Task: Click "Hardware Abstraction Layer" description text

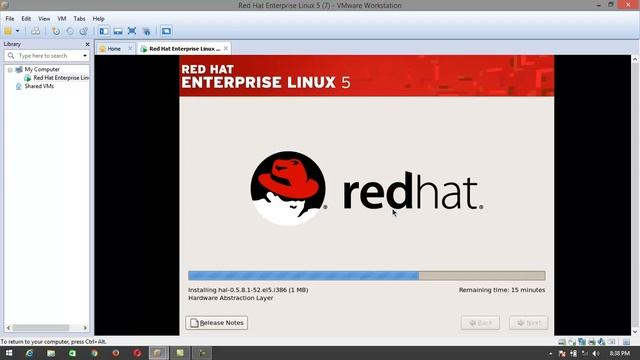Action: pos(231,298)
